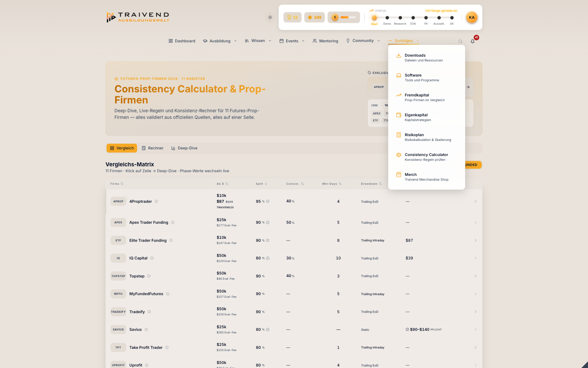This screenshot has height=368, width=588.
Task: Expand the Wissen navigation dropdown
Action: click(258, 41)
